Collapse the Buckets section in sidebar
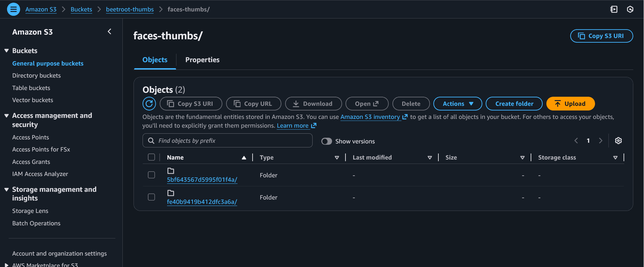 (6, 51)
